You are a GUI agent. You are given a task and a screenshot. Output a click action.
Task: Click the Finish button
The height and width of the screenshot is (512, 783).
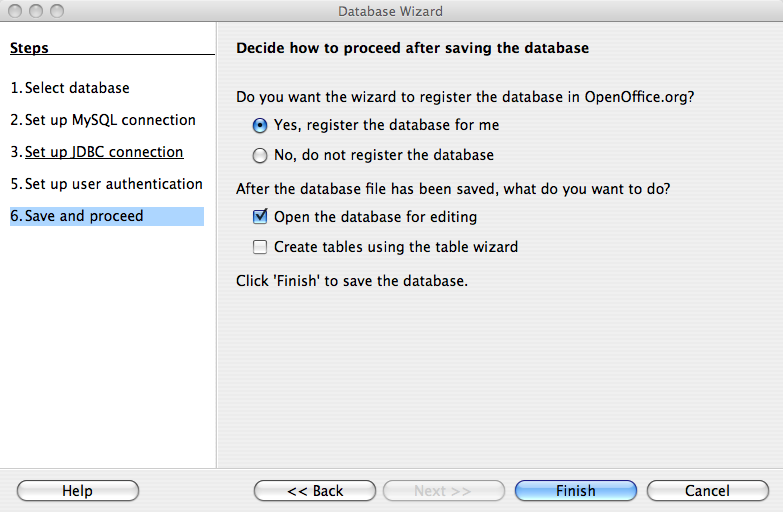pyautogui.click(x=575, y=491)
